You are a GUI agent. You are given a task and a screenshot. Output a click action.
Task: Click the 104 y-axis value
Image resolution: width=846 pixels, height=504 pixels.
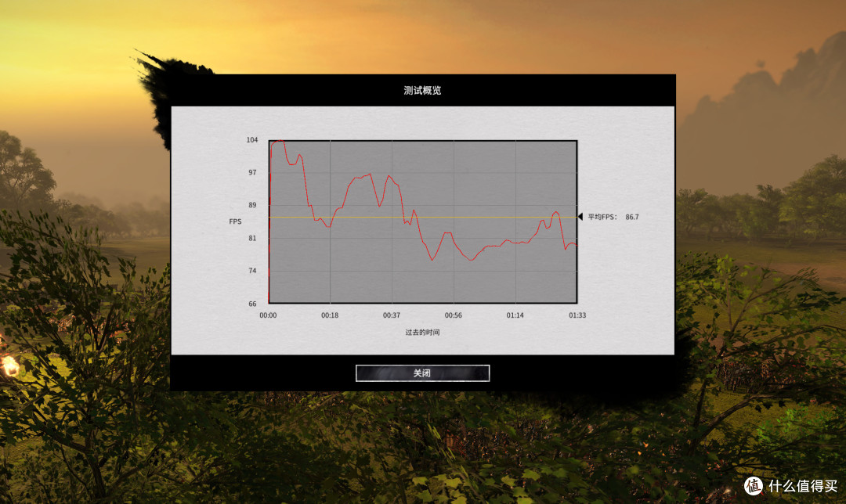[x=252, y=139]
